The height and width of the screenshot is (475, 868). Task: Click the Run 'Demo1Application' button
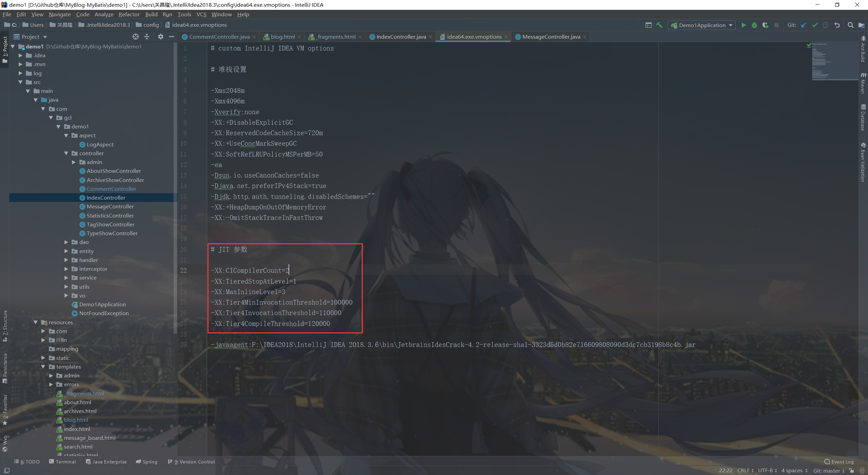coord(743,25)
